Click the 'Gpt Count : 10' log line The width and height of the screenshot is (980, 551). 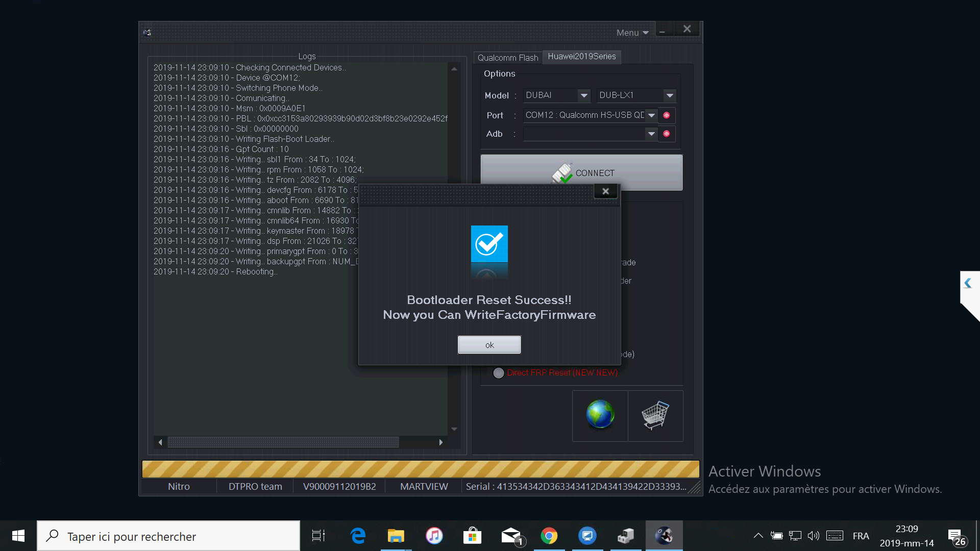point(221,149)
